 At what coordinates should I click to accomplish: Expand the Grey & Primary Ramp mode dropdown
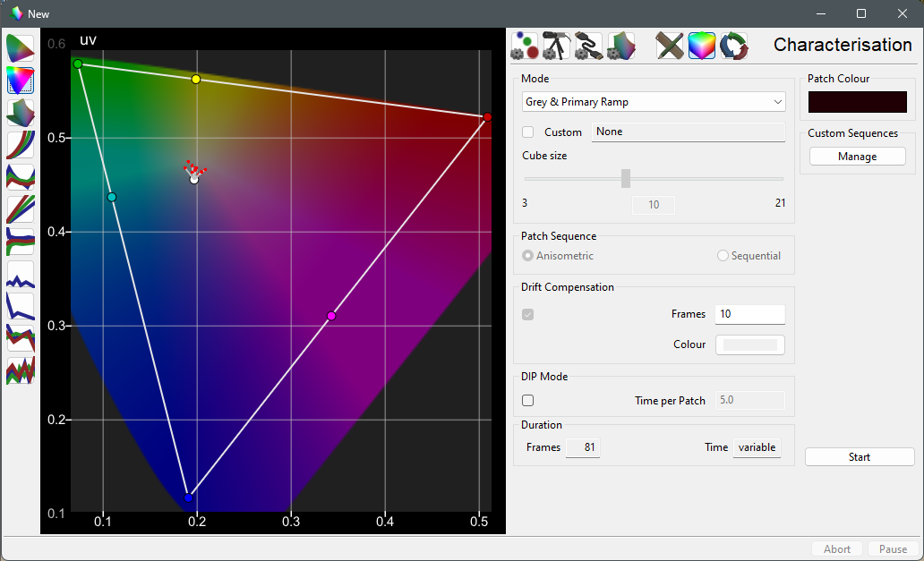pyautogui.click(x=654, y=102)
